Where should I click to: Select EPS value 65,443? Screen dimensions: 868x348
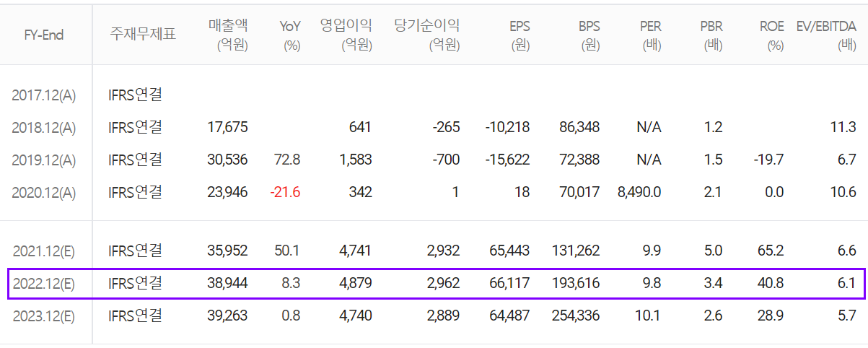509,251
